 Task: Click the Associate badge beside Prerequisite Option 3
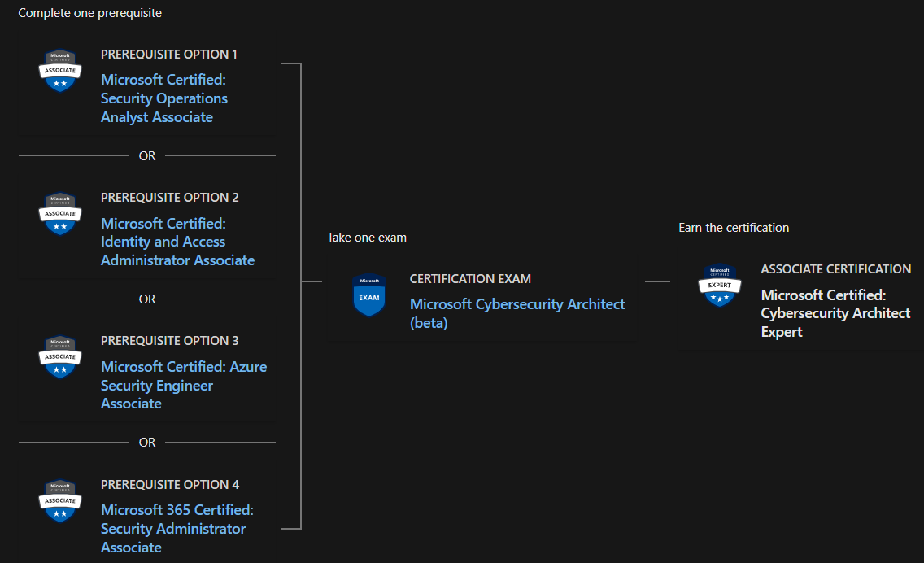click(60, 357)
